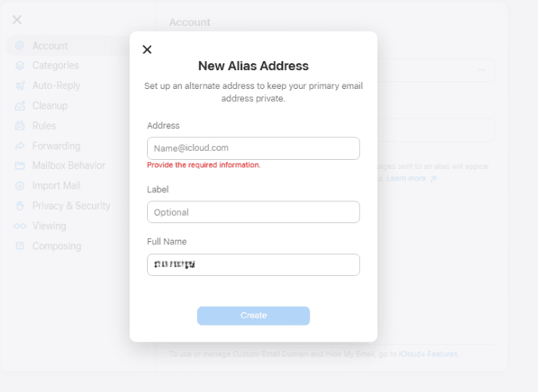
Task: Click the Rules icon in sidebar
Action: click(x=20, y=126)
